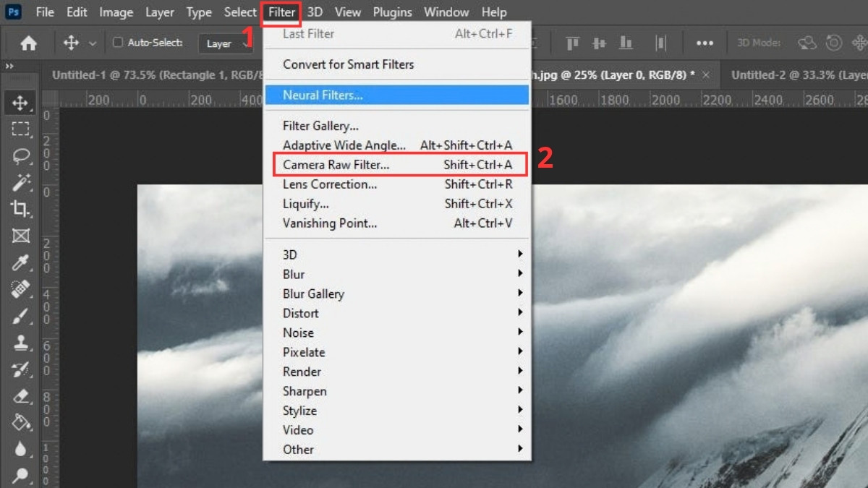The image size is (868, 488).
Task: Click Align bottom edges icon
Action: tap(626, 43)
